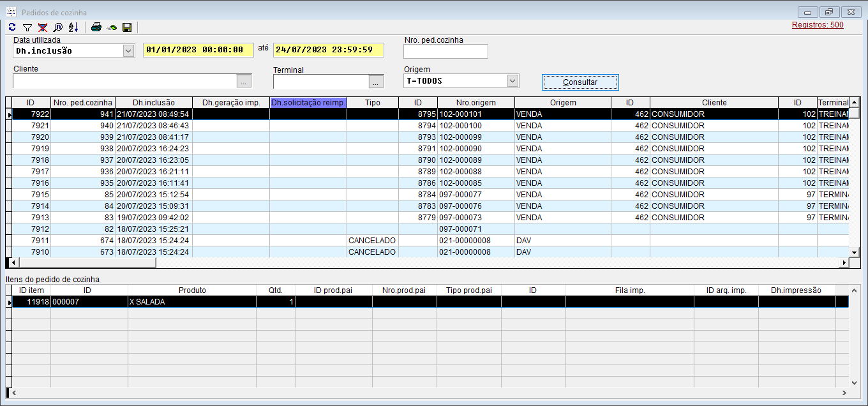
Task: Click the refresh icon in the toolbar
Action: (12, 27)
